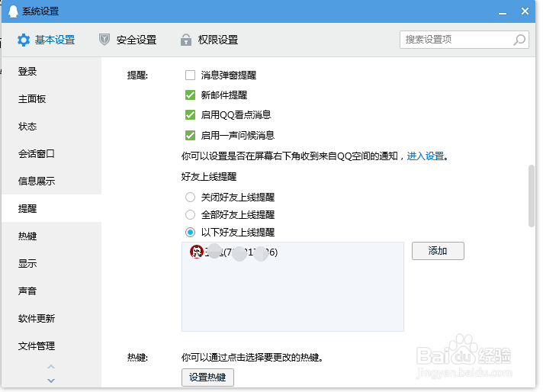
Task: Click the padlock icon for 权限设置
Action: tap(186, 40)
